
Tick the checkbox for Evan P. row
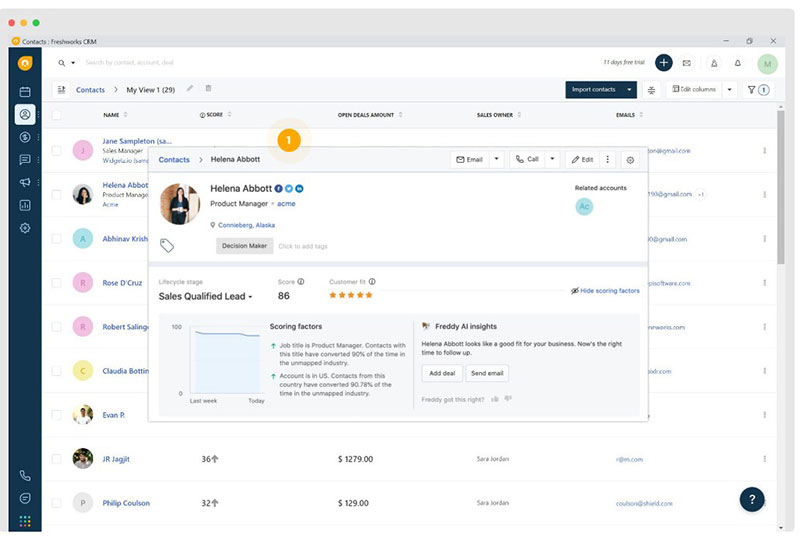pyautogui.click(x=56, y=415)
